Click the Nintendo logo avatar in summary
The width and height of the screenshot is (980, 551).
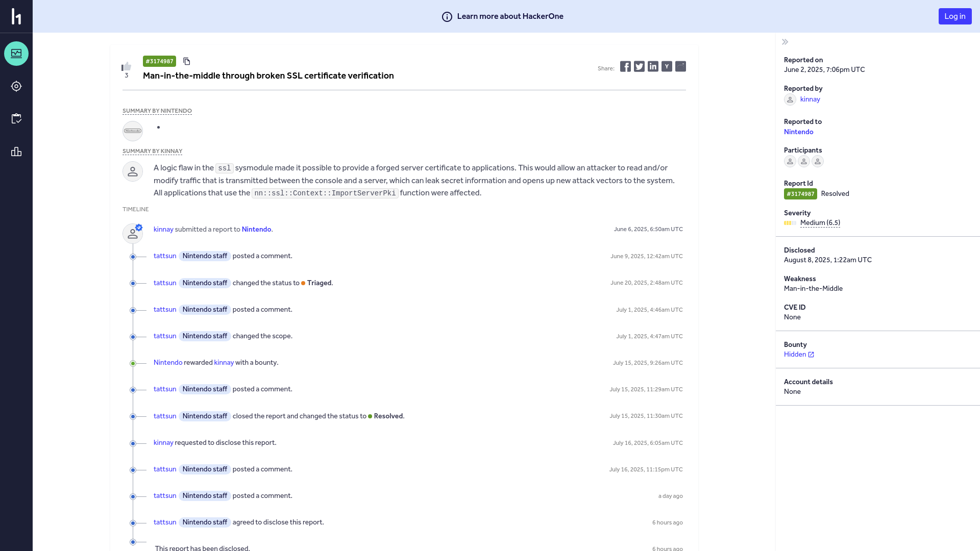point(133,131)
